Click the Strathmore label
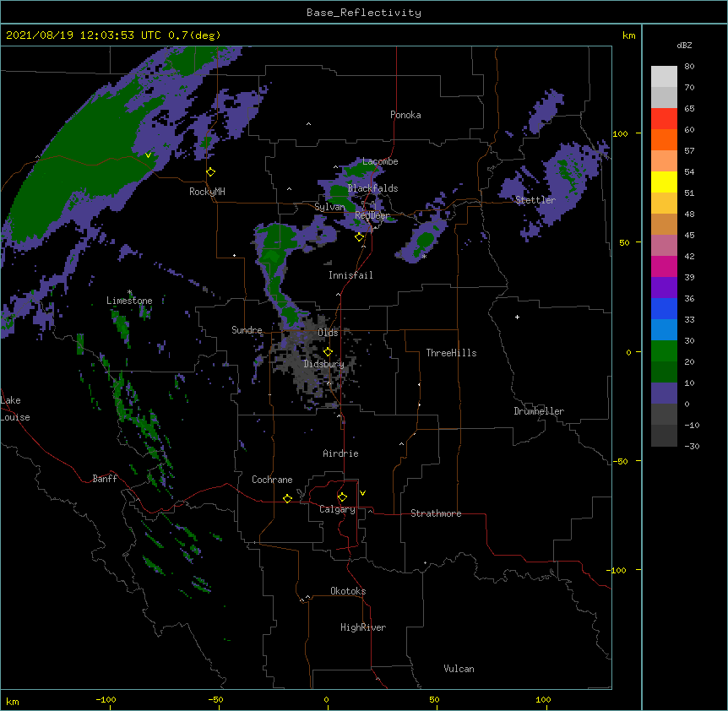Image resolution: width=728 pixels, height=711 pixels. pos(436,513)
